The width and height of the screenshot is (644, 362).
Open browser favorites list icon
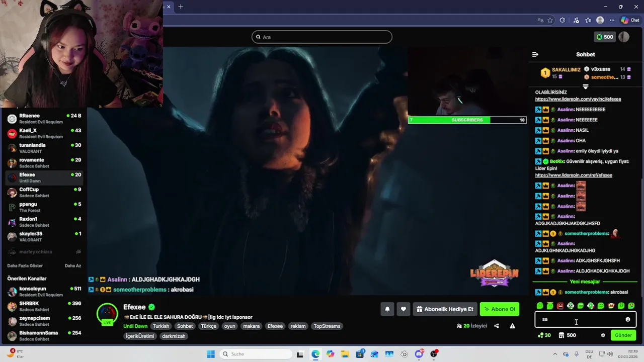coord(588,20)
